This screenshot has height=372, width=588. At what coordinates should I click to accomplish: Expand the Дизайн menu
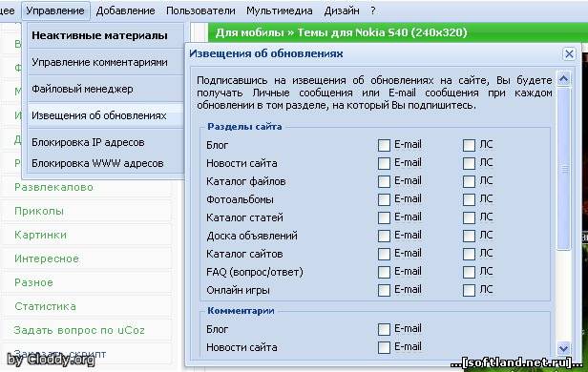[x=342, y=10]
